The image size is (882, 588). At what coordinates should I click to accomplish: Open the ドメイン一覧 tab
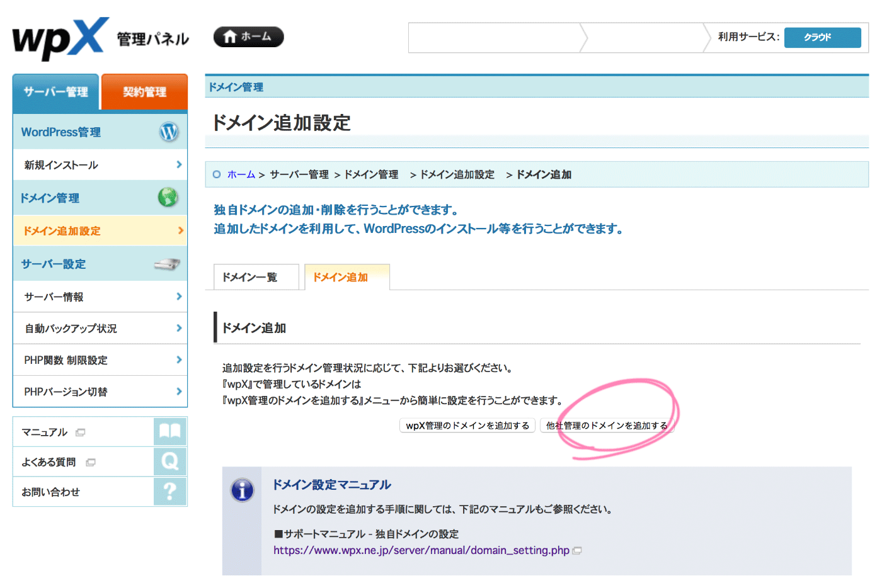coord(256,277)
